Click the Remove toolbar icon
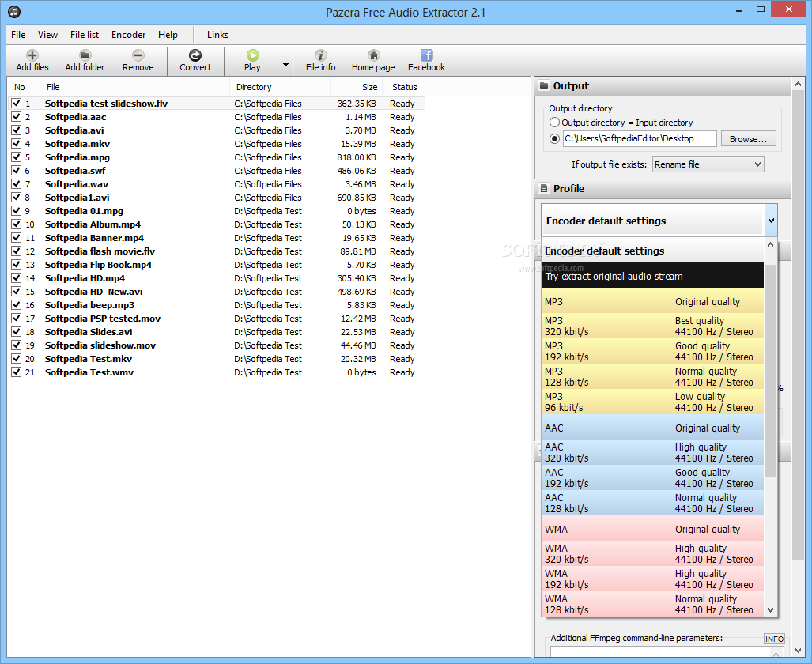The width and height of the screenshot is (812, 664). click(138, 55)
